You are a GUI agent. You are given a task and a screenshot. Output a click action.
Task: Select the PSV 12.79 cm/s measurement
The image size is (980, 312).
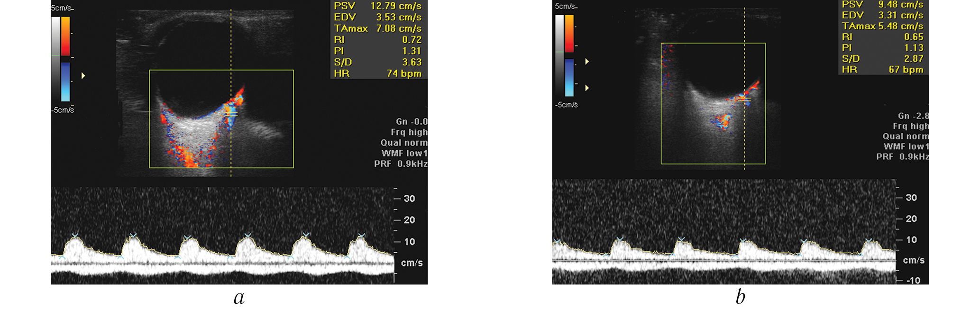377,6
